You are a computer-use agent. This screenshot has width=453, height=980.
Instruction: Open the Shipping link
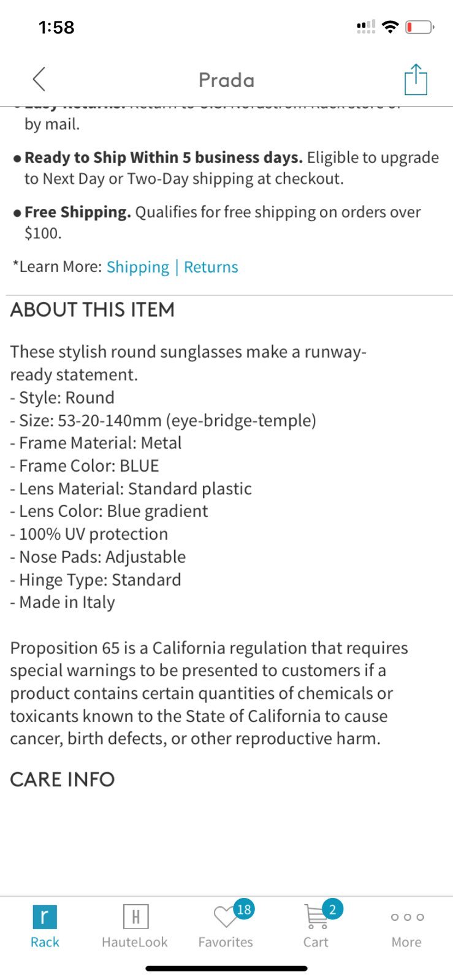point(138,267)
